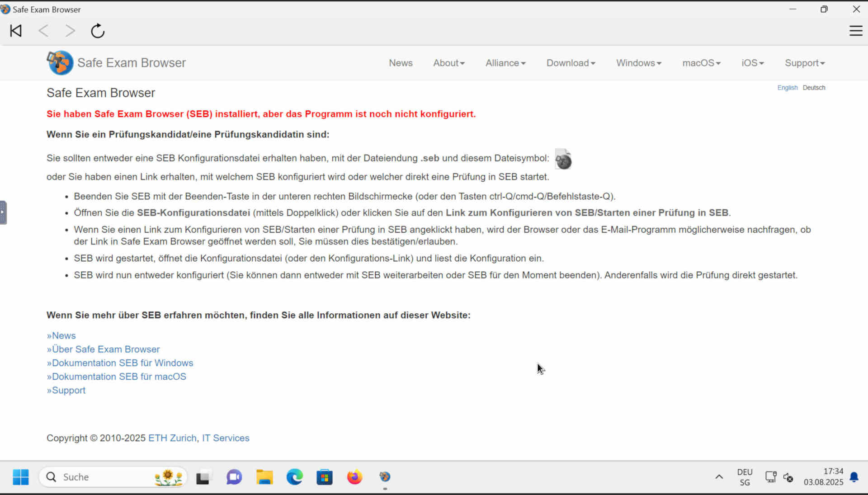This screenshot has height=495, width=868.
Task: Open the »Support link in page body
Action: tap(66, 390)
